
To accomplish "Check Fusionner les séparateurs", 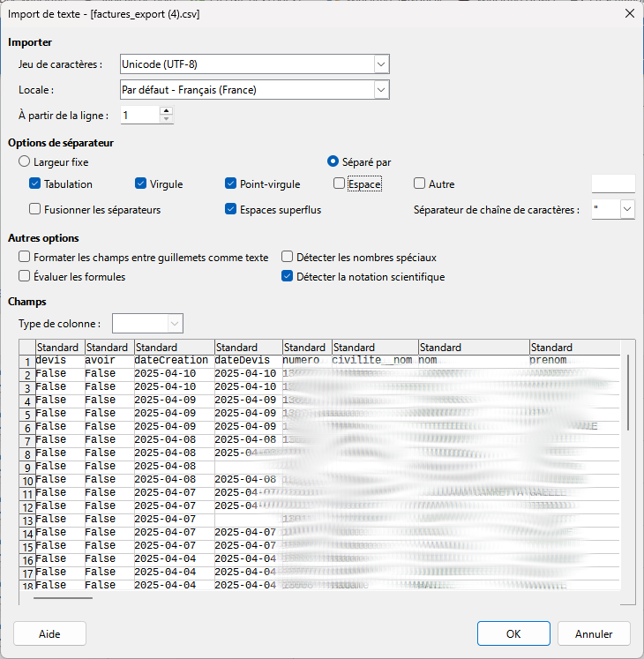I will 35,209.
